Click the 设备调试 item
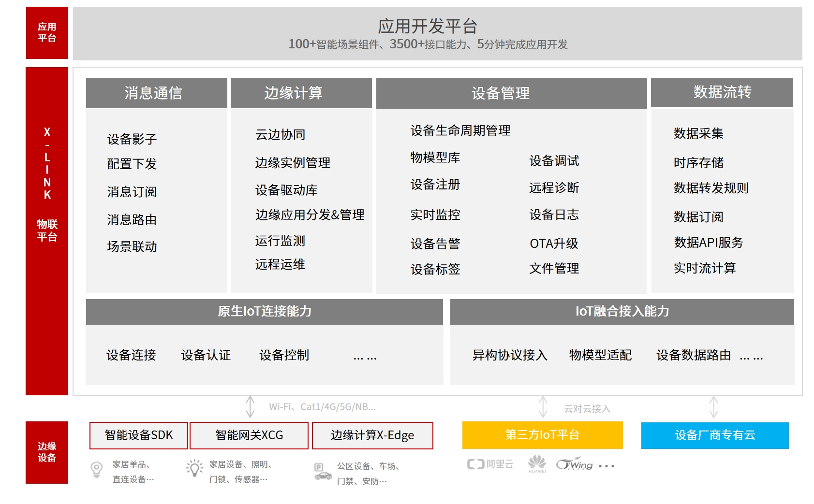The image size is (814, 504). 554,161
